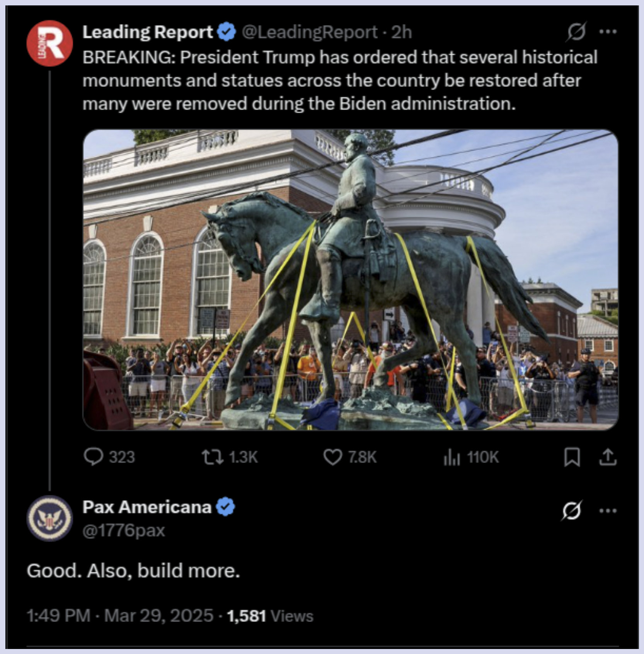Open Leading Report profile avatar
The width and height of the screenshot is (644, 654).
49,43
